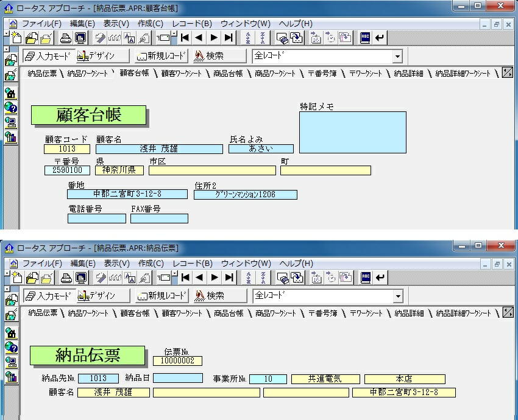Switch to 納品詳細 tab in top window

[409, 73]
